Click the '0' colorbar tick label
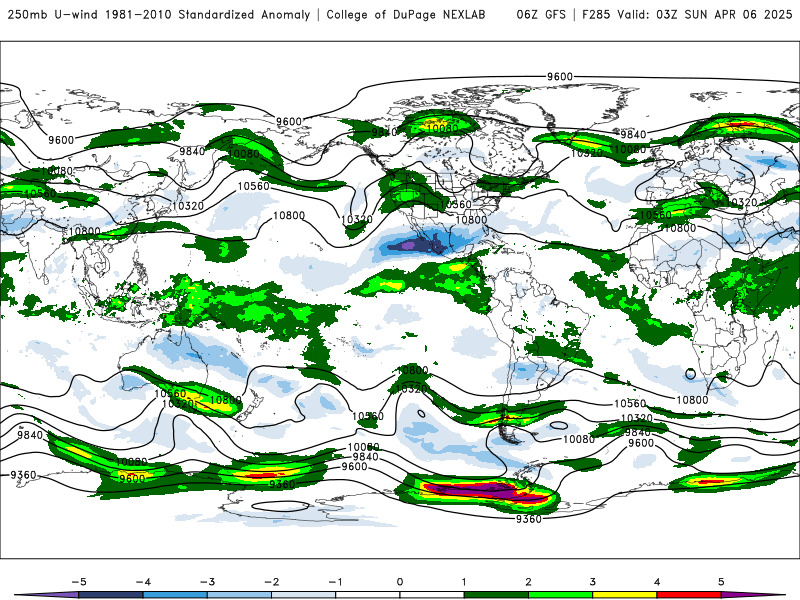 pos(400,582)
